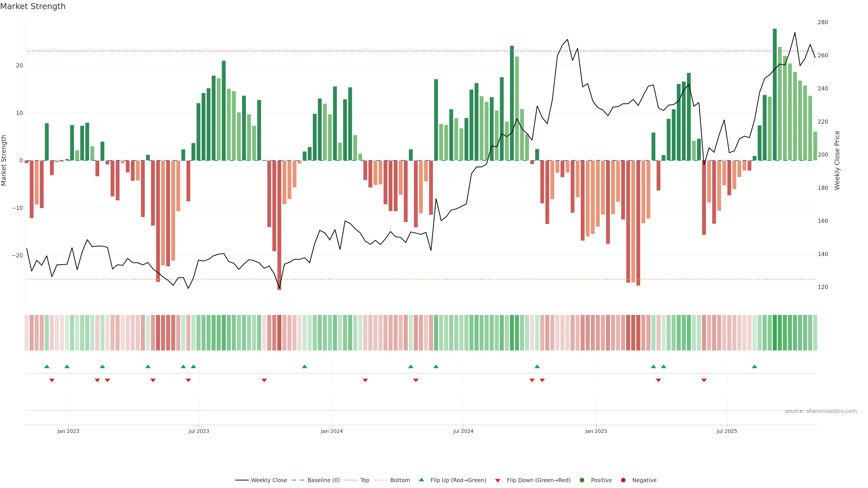The width and height of the screenshot is (868, 488).
Task: Click the Weekly Close Price axis title
Action: [837, 160]
